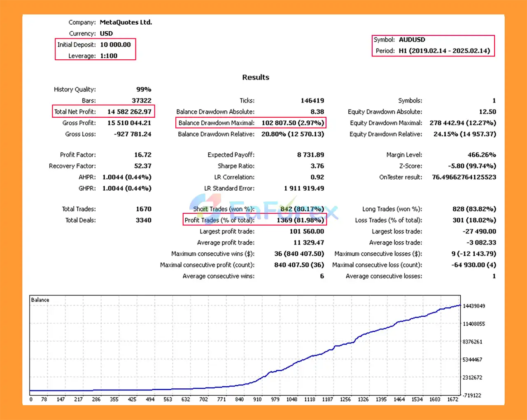
Task: Click the Equity Drawdown Maximal value
Action: (x=463, y=123)
